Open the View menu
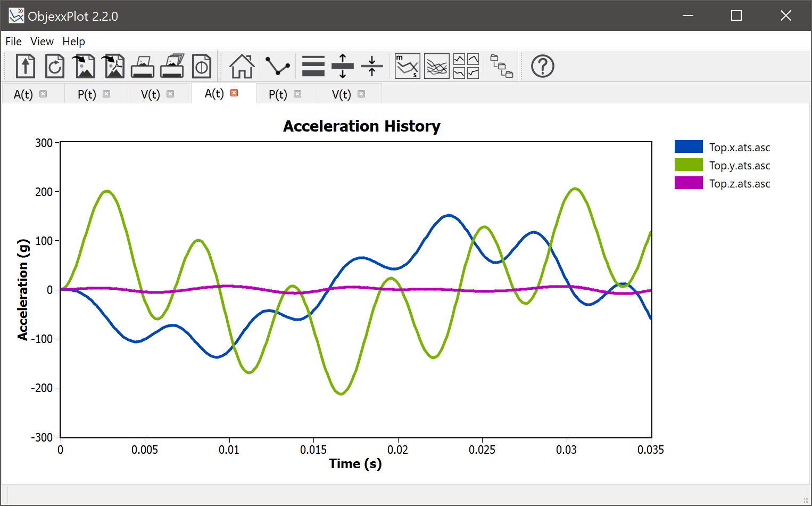The width and height of the screenshot is (812, 506). coord(42,41)
